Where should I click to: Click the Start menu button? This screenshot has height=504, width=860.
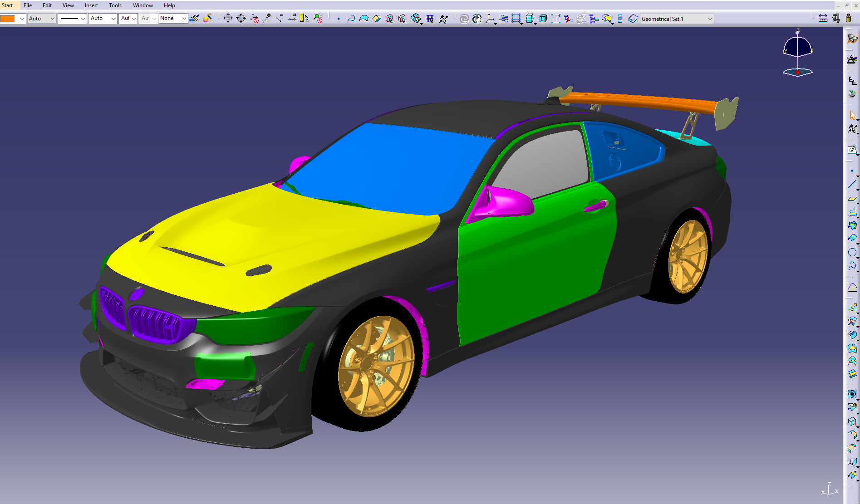[x=7, y=5]
